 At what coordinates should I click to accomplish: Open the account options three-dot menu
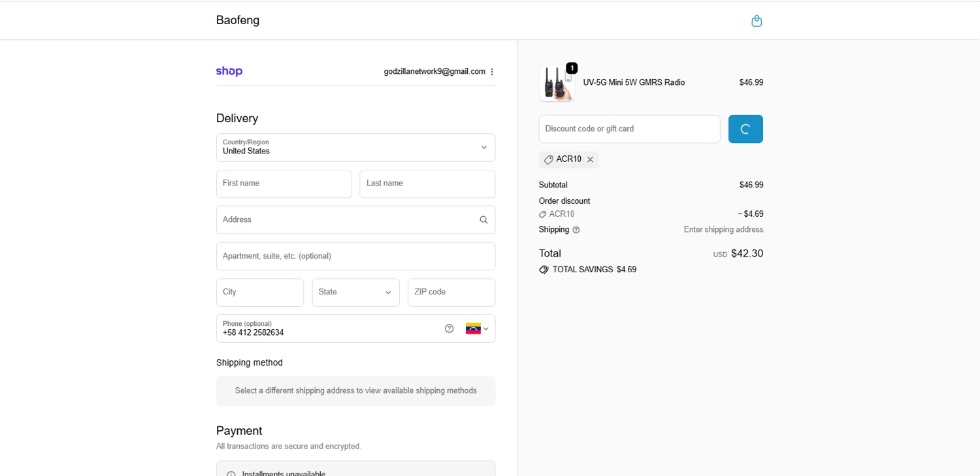(x=492, y=72)
